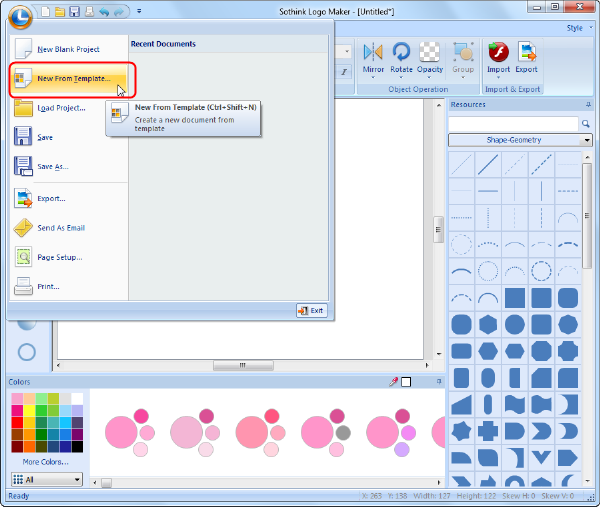
Task: Click the Redo arrow in quick access toolbar
Action: tap(119, 12)
